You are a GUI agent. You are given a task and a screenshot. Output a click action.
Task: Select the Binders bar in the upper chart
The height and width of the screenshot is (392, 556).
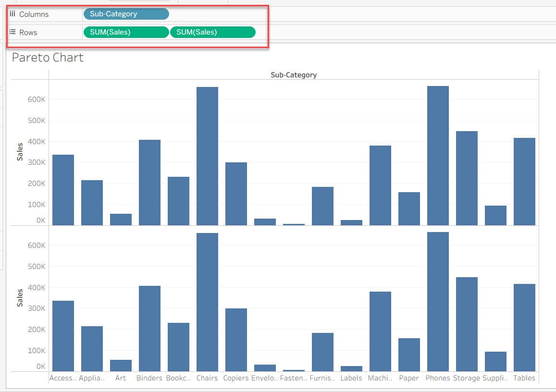(149, 183)
